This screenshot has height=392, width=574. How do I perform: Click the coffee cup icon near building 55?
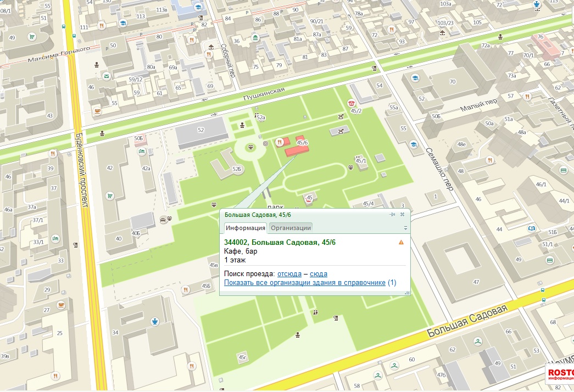pos(98,111)
